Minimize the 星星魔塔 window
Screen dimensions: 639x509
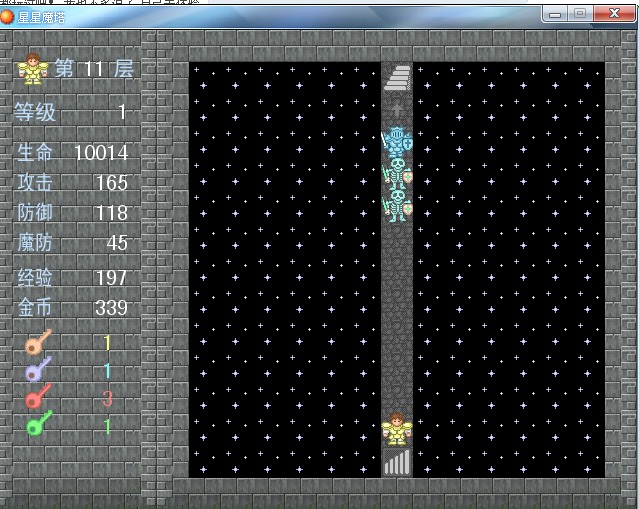tap(555, 14)
